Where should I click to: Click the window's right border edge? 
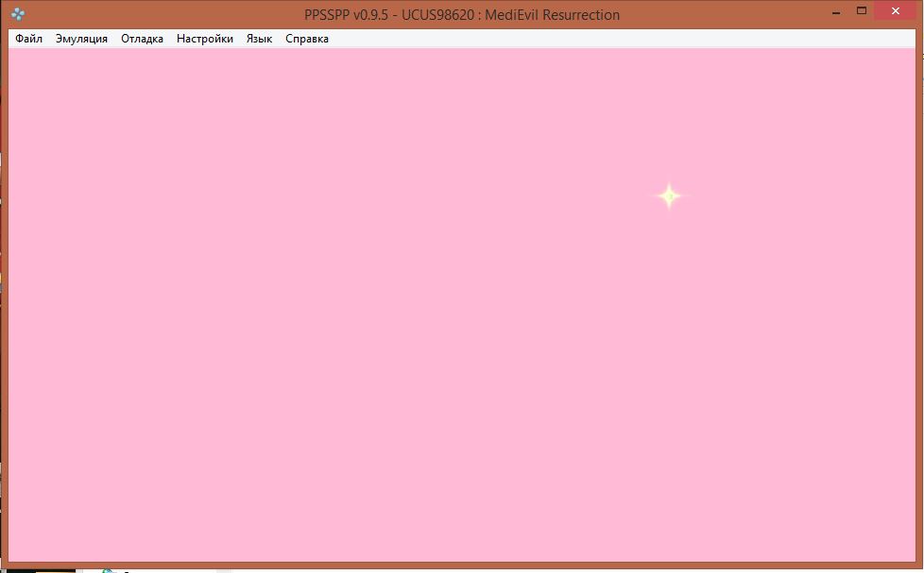pos(919,304)
